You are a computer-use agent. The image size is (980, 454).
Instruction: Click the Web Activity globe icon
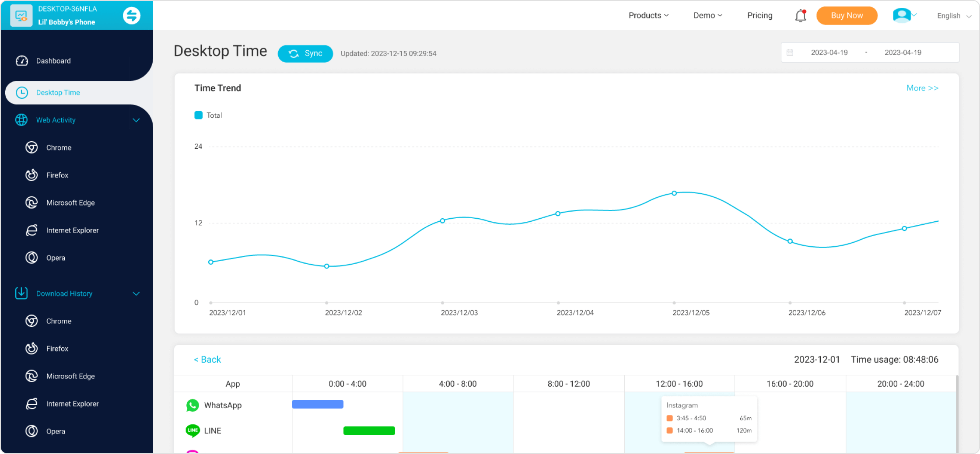coord(21,120)
